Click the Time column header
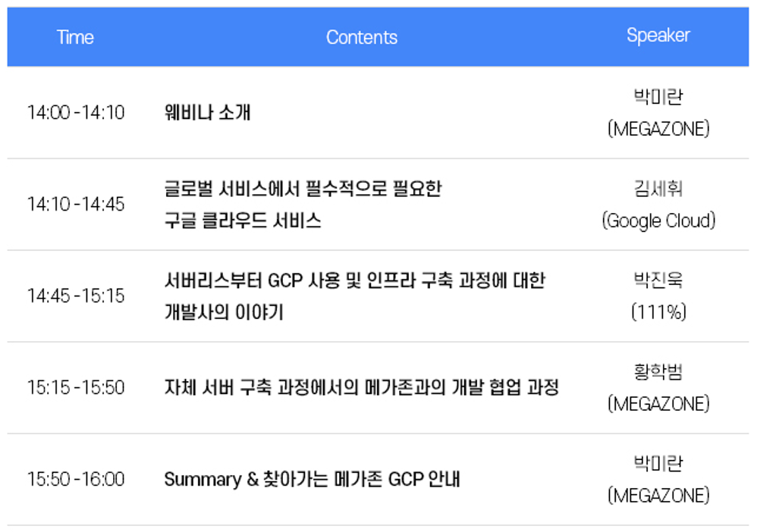Screen dimensions: 757x532 click(75, 37)
